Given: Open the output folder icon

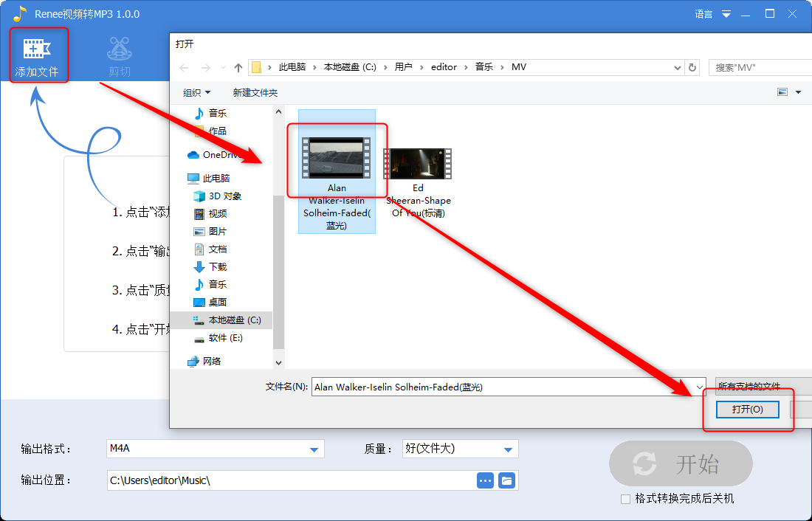Looking at the screenshot, I should tap(506, 480).
